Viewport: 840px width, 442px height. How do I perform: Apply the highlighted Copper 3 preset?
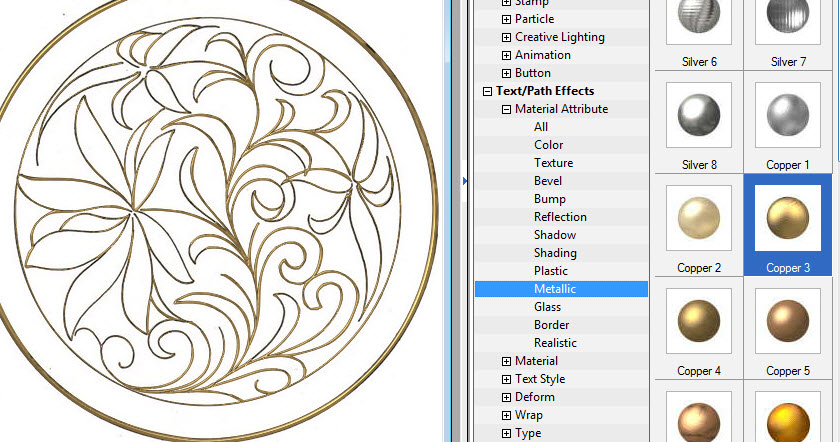point(789,219)
